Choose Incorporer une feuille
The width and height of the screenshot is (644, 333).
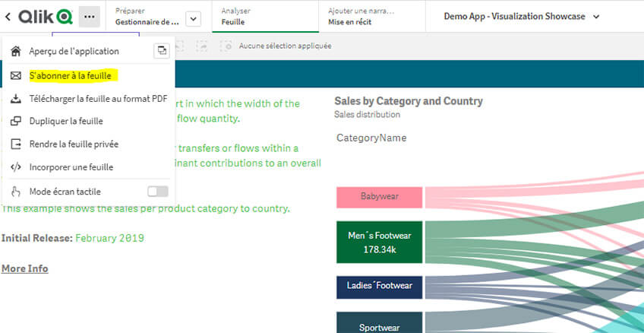71,167
